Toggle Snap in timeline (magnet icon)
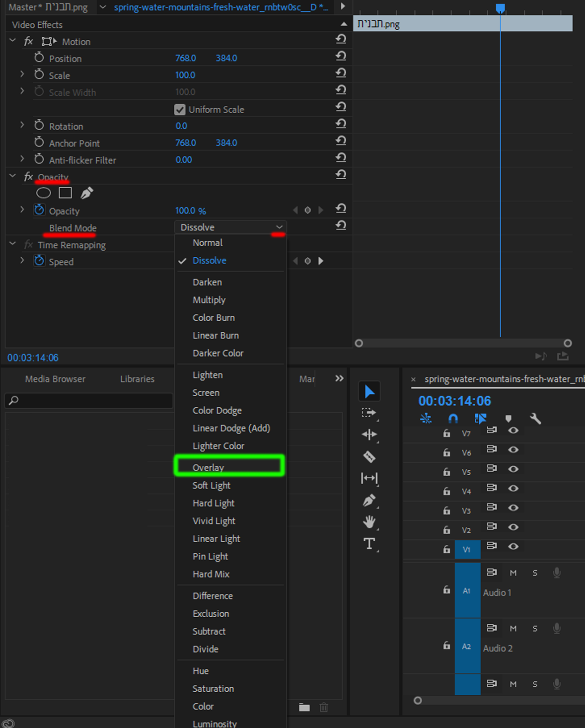 pos(453,419)
